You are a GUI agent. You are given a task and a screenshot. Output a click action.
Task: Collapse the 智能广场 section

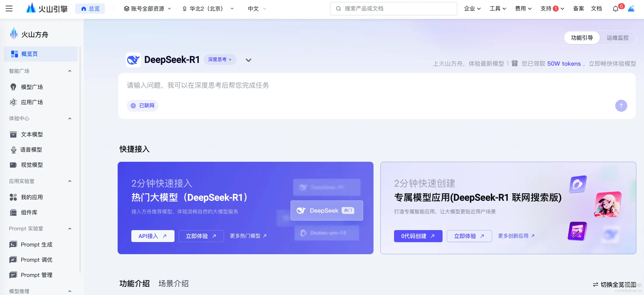click(70, 71)
